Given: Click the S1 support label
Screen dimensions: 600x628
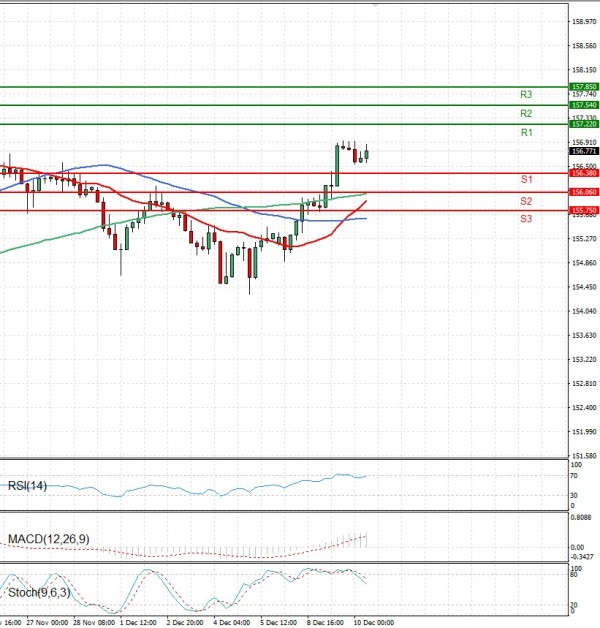Looking at the screenshot, I should pos(526,179).
